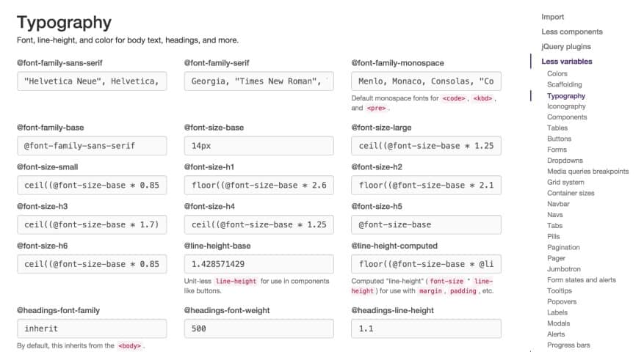This screenshot has width=644, height=352.
Task: Open Container sizes sidebar link
Action: point(571,193)
